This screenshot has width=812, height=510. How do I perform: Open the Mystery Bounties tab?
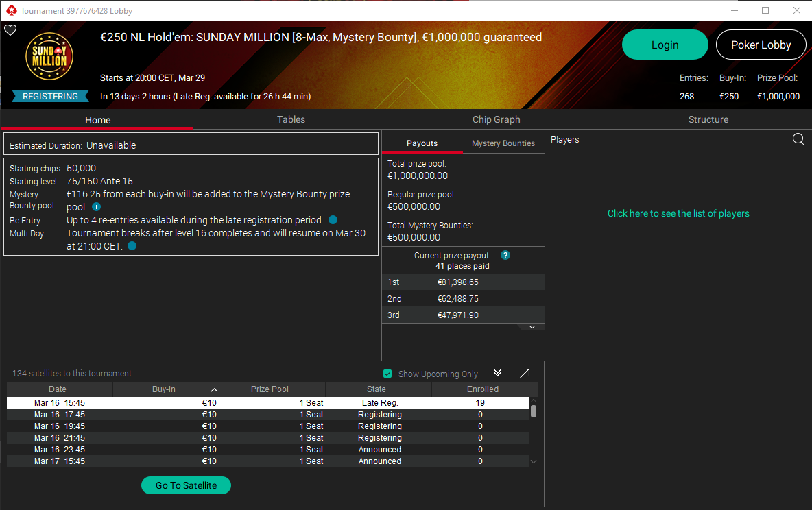503,143
